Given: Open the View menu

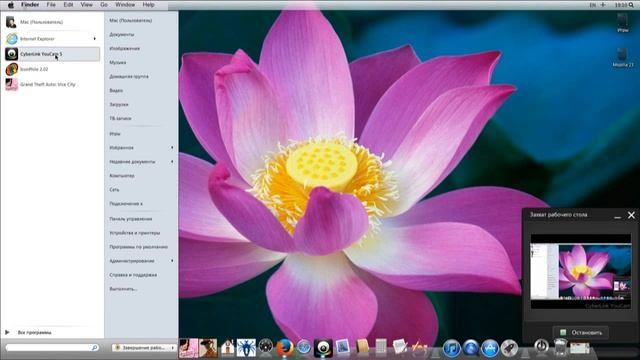Looking at the screenshot, I should [86, 5].
